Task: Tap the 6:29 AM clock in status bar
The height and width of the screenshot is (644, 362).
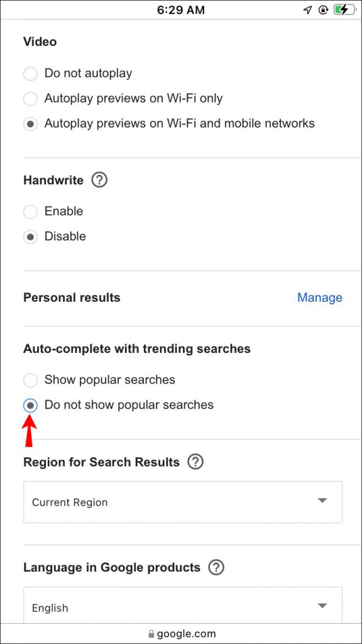Action: [181, 9]
